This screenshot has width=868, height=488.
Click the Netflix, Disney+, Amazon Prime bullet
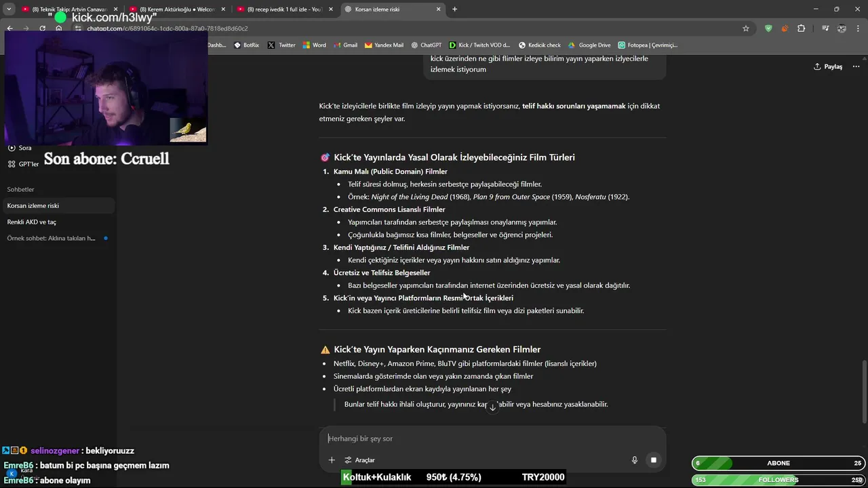click(x=465, y=363)
